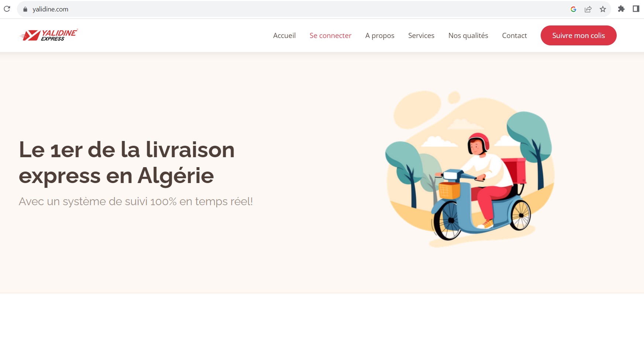Select A propos in the navigation
Screen dimensions: 644x362
pyautogui.click(x=380, y=35)
